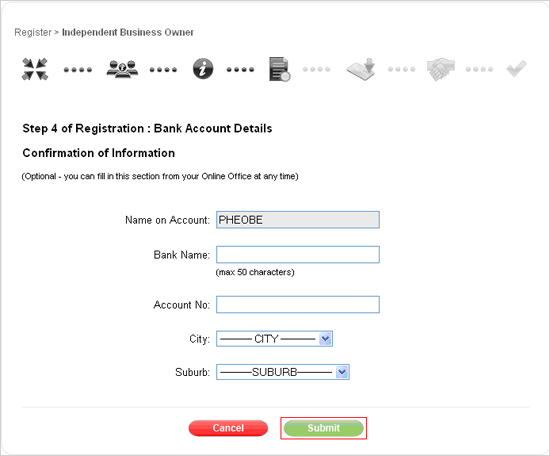Click the round information step icon
This screenshot has width=550, height=456.
[x=203, y=69]
